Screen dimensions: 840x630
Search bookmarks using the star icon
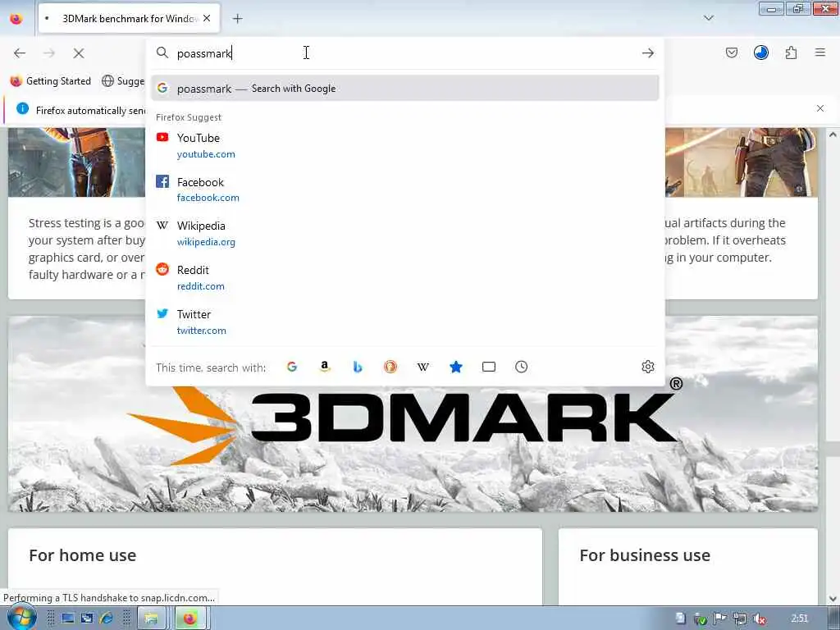(x=456, y=367)
